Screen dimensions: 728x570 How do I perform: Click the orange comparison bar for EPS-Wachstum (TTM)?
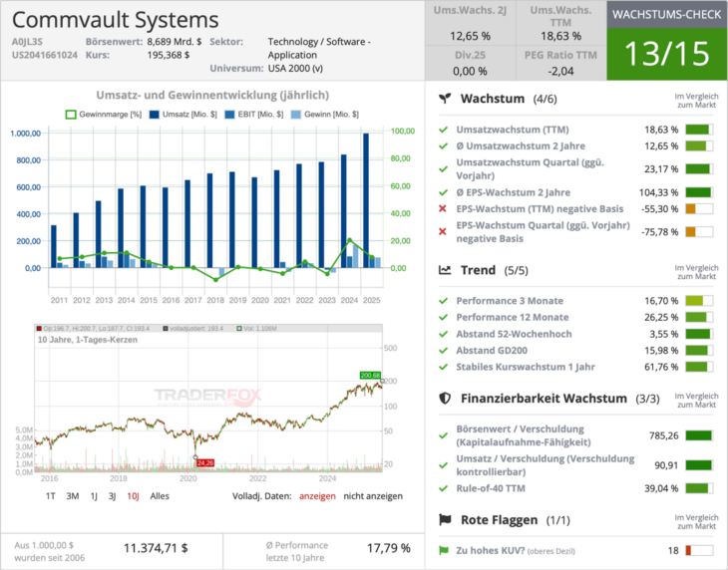[699, 208]
